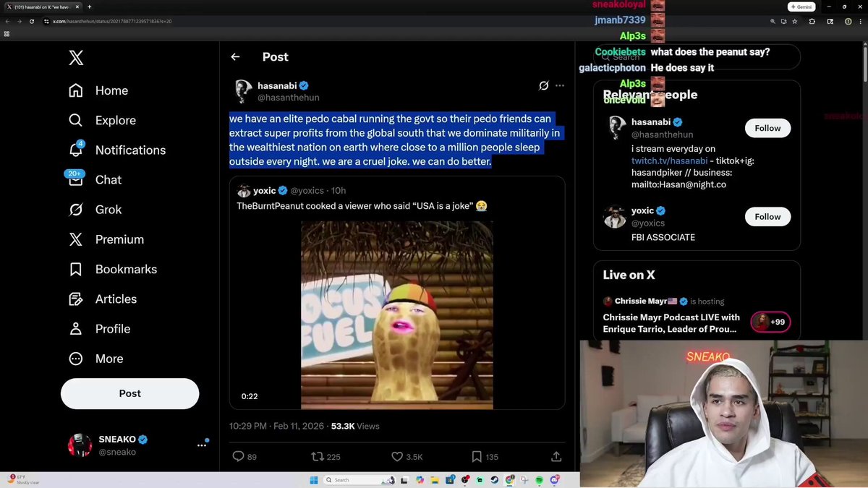This screenshot has width=868, height=488.
Task: Open the quoted yoxic post header
Action: tap(292, 191)
